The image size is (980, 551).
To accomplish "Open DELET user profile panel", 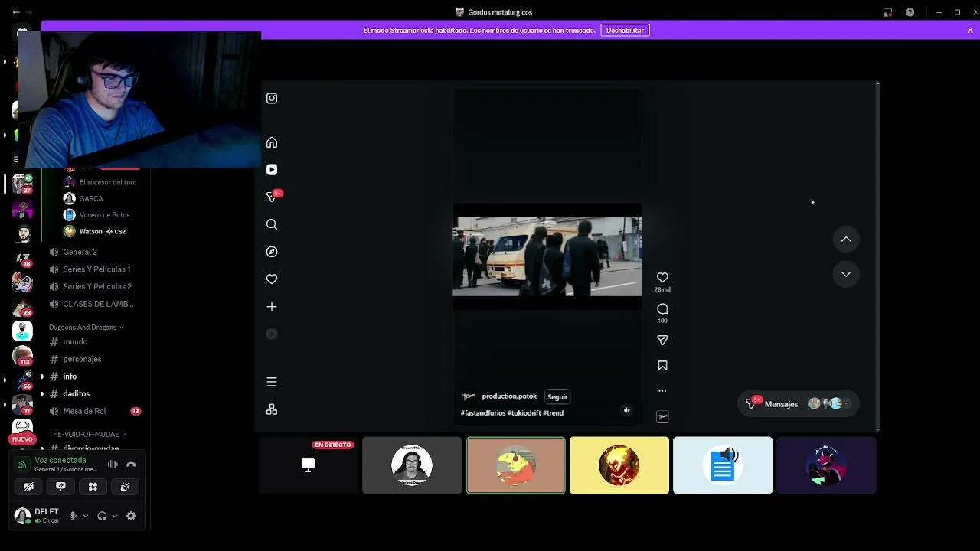I will coord(38,516).
